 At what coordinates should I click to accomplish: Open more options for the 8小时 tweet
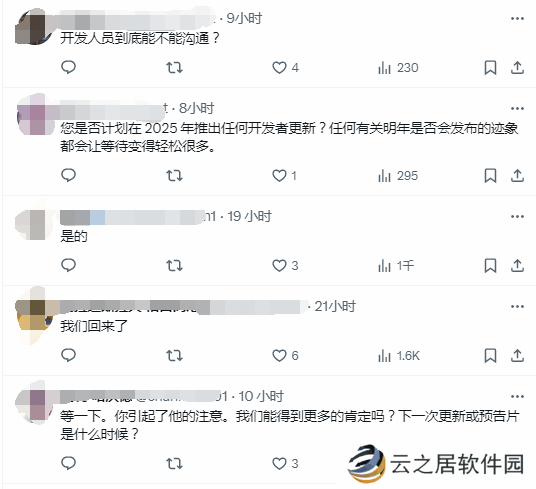pos(517,109)
